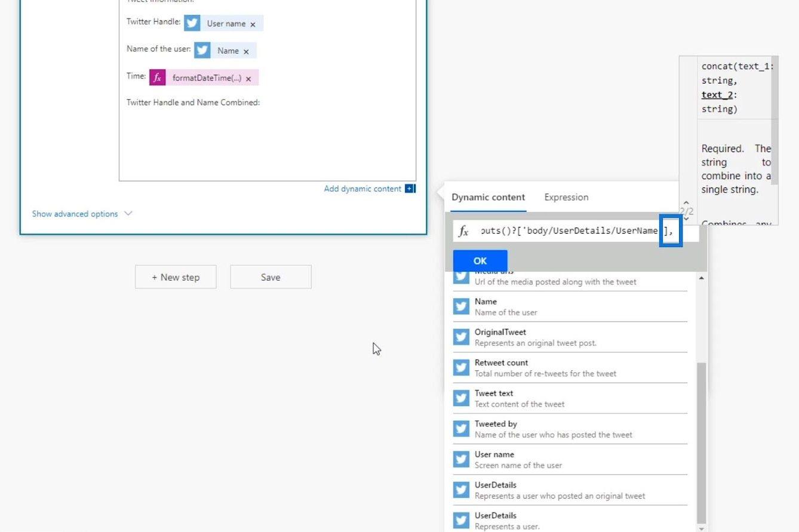Click the fx icon in expression box
Screen dimensions: 799x532
tap(463, 232)
